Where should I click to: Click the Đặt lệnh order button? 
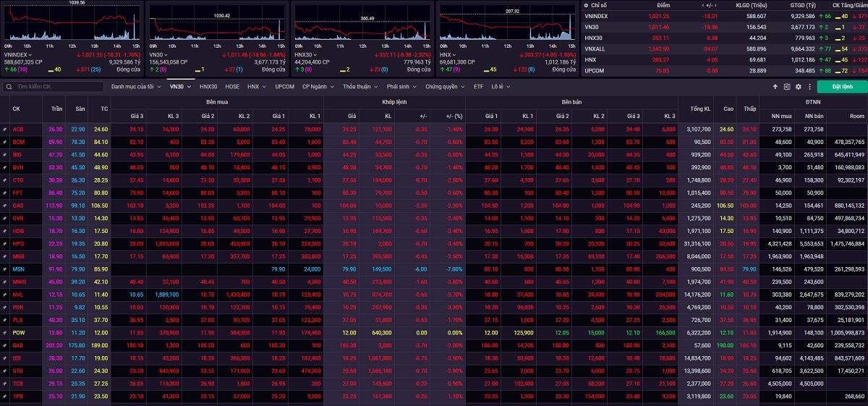[x=842, y=87]
